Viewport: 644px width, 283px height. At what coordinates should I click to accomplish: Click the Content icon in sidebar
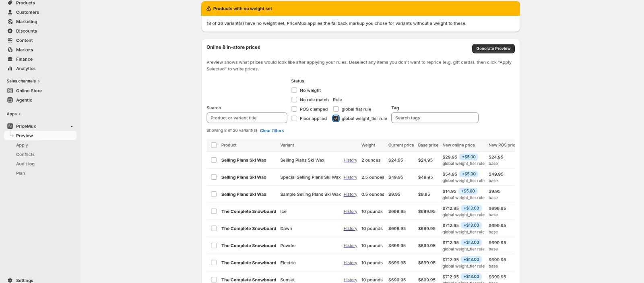[10, 40]
